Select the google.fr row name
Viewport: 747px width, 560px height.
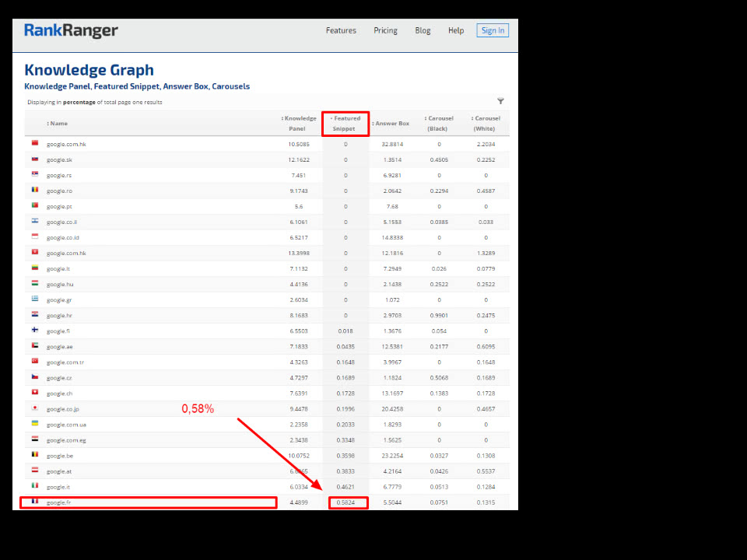(58, 502)
